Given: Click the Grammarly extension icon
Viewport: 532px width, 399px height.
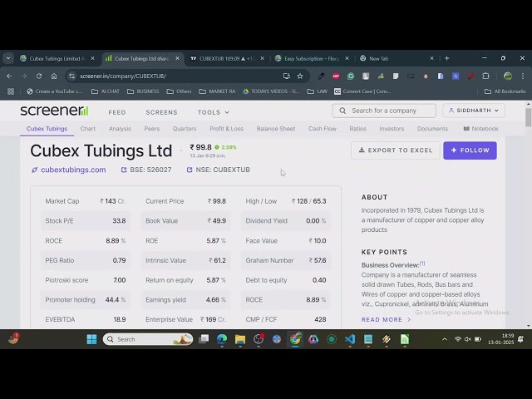Looking at the screenshot, I should (351, 76).
